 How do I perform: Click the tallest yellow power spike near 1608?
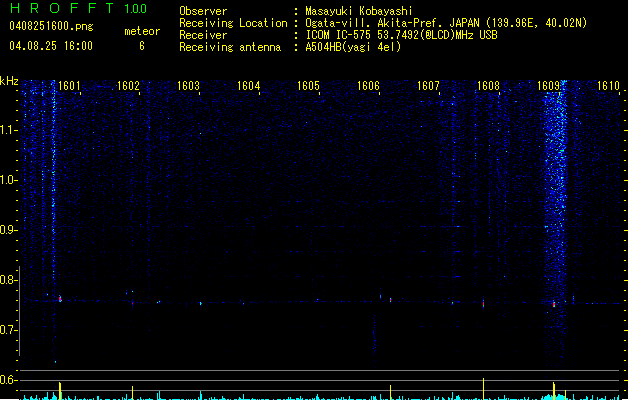(x=483, y=389)
